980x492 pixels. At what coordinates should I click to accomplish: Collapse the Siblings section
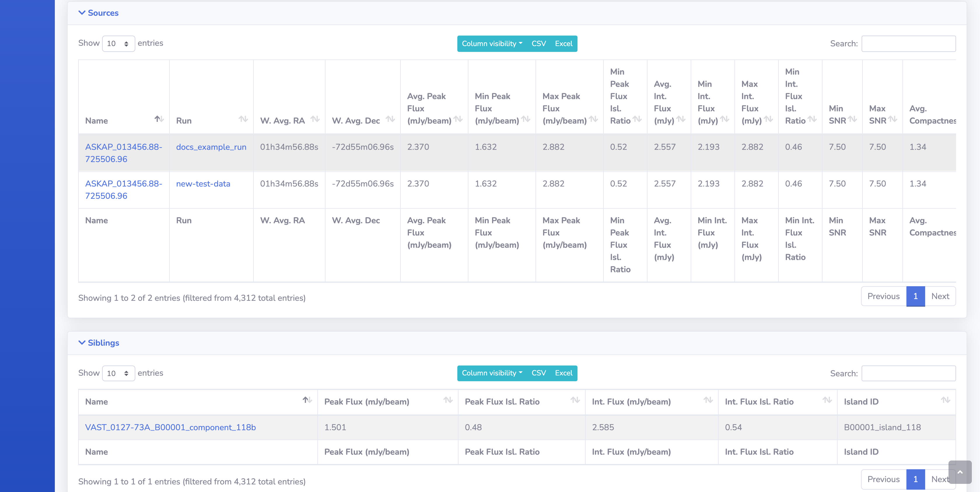point(99,342)
